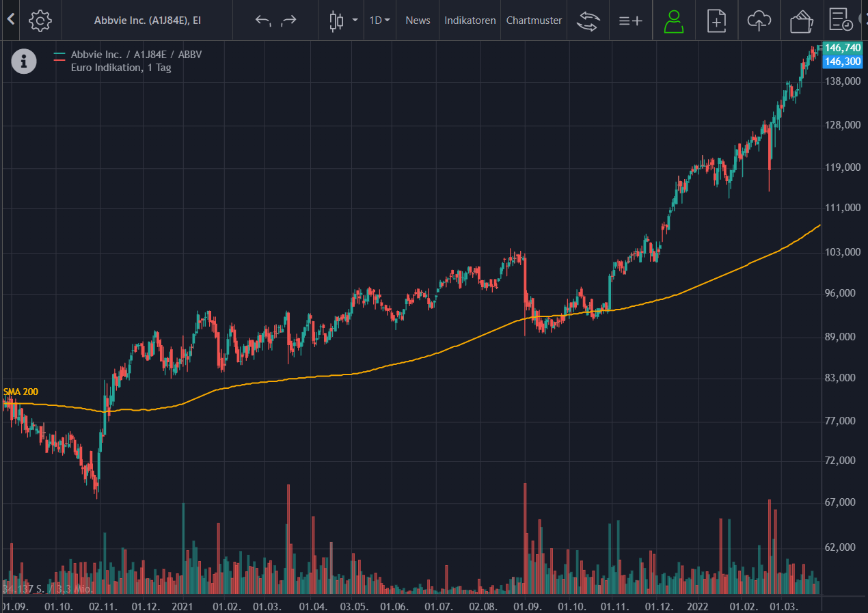Screen dimensions: 868x613
Task: Click the 01.11. date on time axis
Action: coord(614,606)
